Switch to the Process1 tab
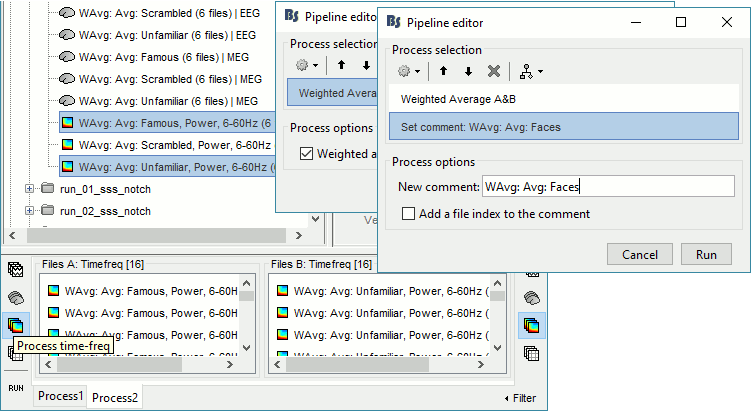 (x=62, y=396)
